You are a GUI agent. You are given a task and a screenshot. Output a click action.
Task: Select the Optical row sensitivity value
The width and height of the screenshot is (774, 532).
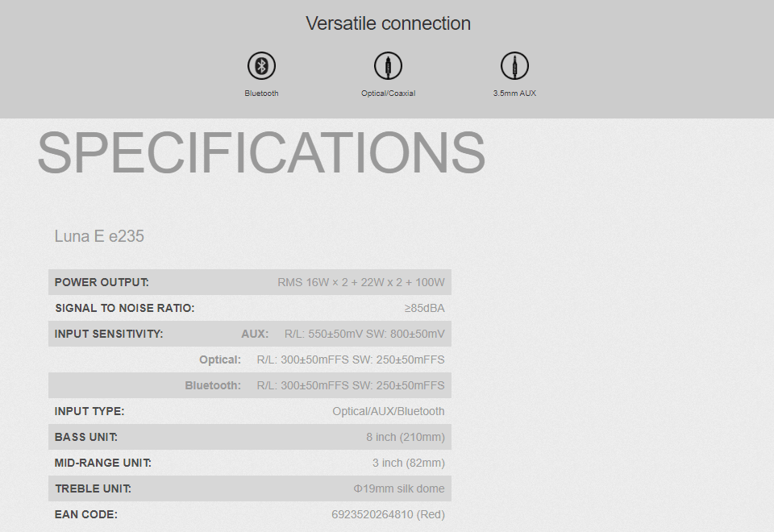coord(351,360)
